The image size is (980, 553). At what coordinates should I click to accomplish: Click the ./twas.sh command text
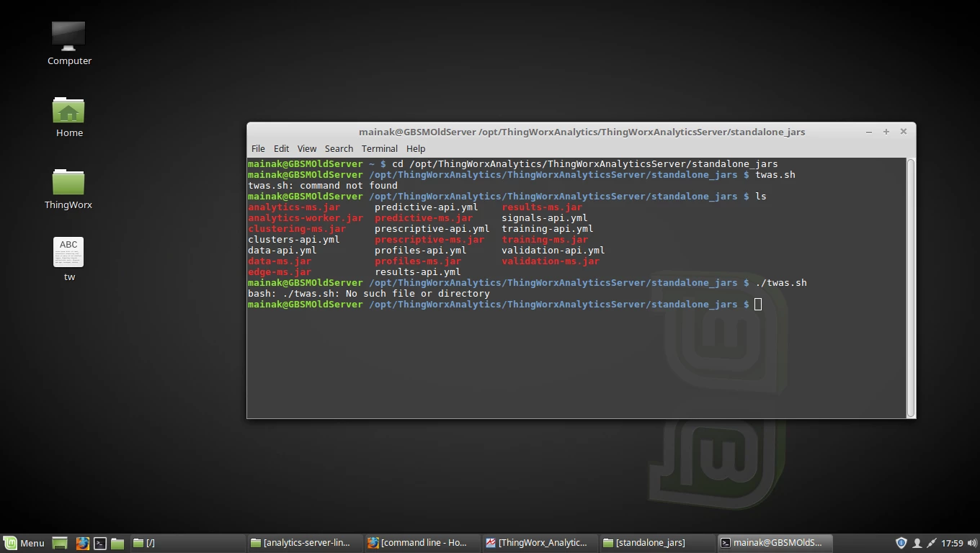click(781, 283)
